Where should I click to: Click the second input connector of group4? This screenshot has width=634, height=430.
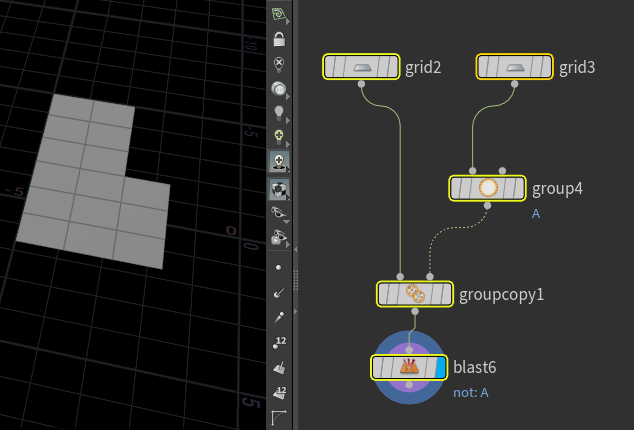pyautogui.click(x=502, y=171)
